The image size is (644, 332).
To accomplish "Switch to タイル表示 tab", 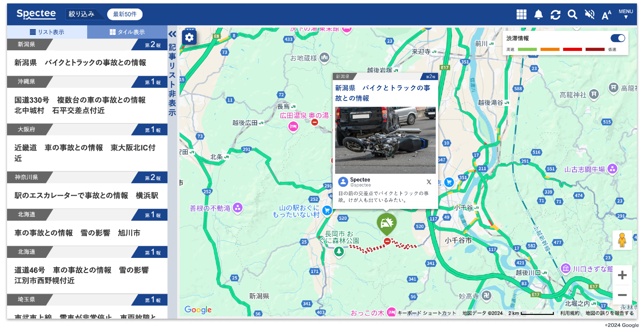I will pyautogui.click(x=127, y=32).
